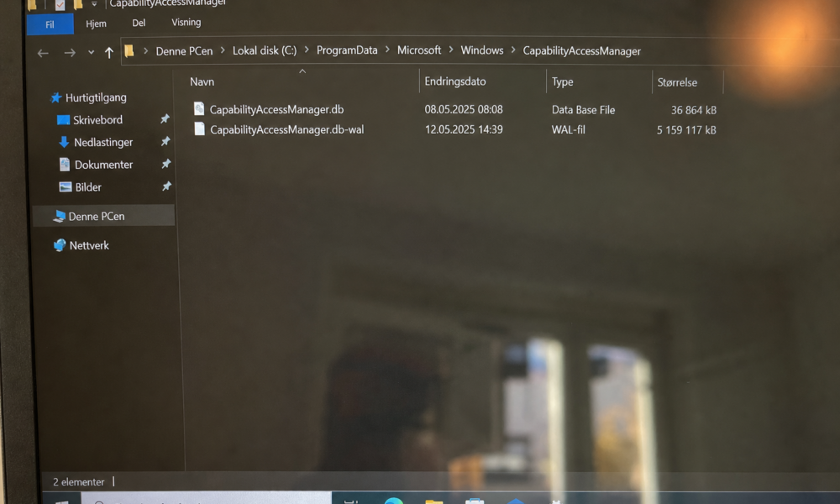Viewport: 840px width, 504px height.
Task: Click the Nedlastinger download arrow icon
Action: 65,142
